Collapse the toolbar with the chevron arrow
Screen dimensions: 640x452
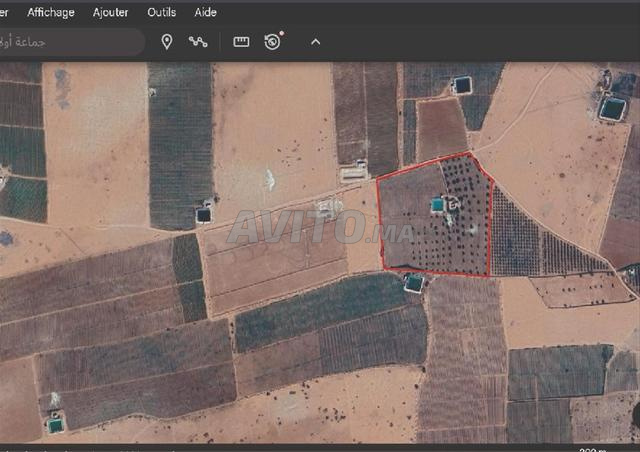pyautogui.click(x=316, y=42)
